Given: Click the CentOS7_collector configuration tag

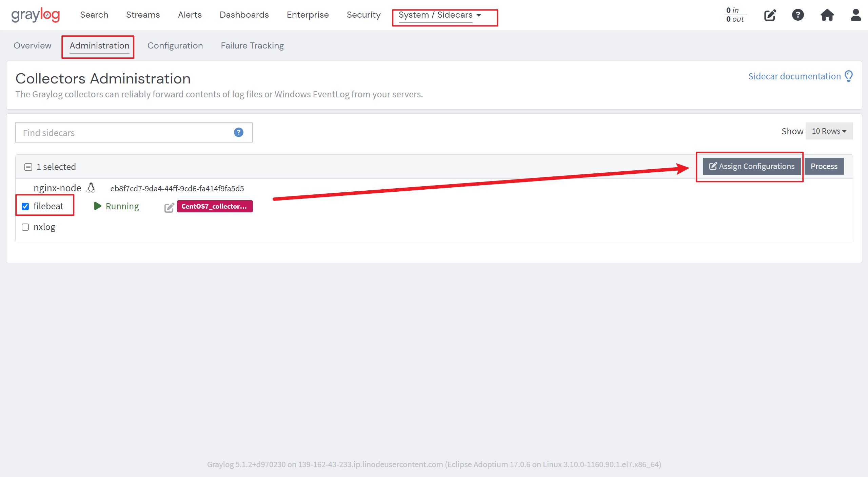Looking at the screenshot, I should pyautogui.click(x=215, y=206).
